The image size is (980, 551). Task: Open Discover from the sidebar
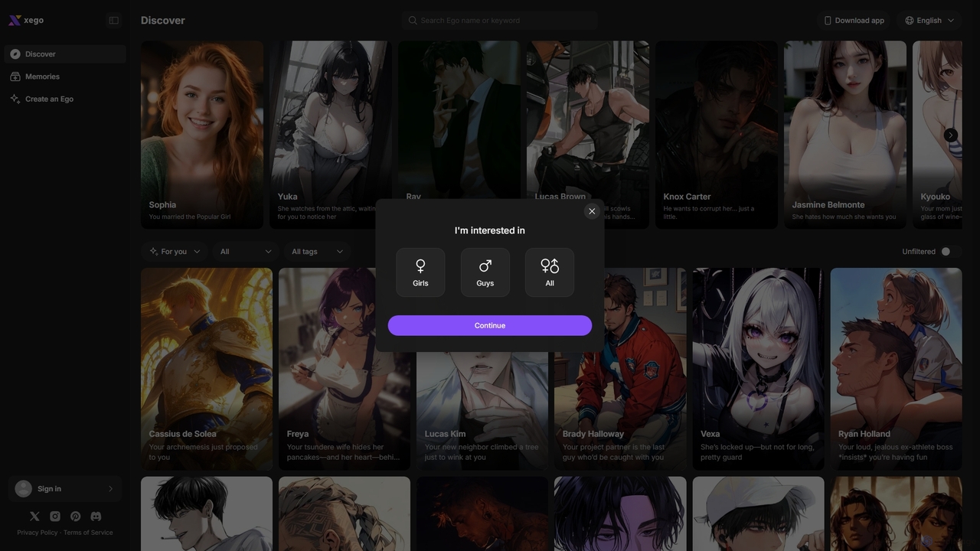click(65, 54)
